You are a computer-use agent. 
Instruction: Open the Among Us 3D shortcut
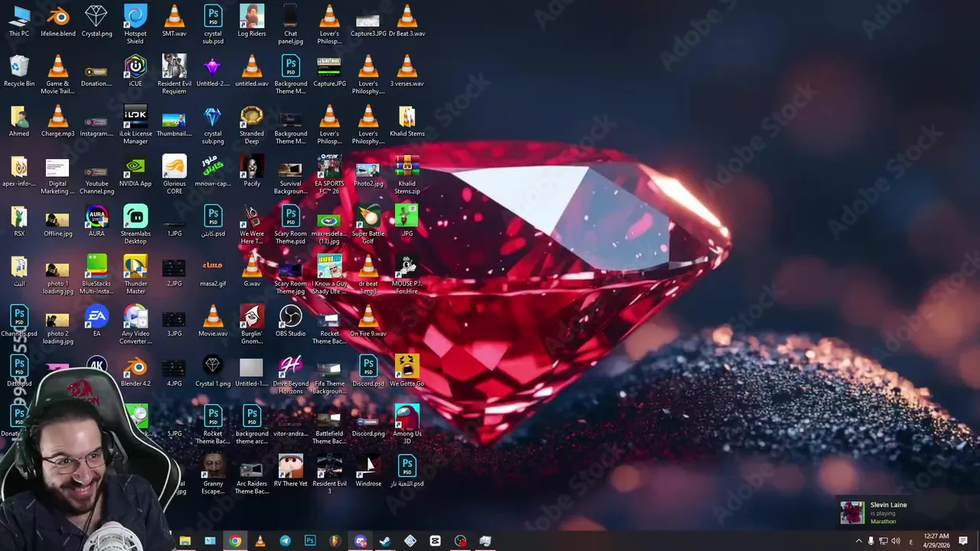407,425
